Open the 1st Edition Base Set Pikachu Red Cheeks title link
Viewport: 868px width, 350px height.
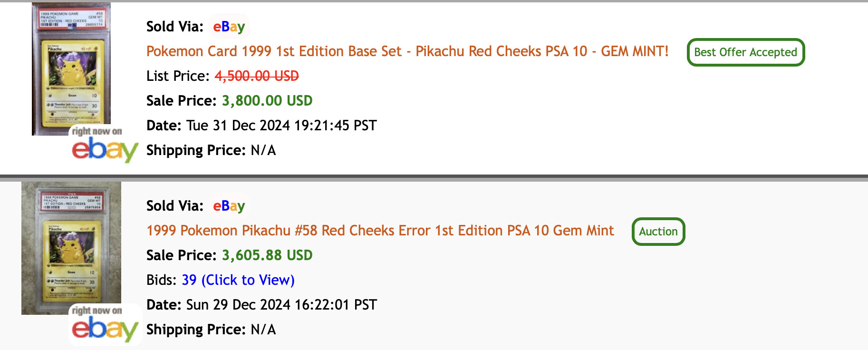point(407,51)
